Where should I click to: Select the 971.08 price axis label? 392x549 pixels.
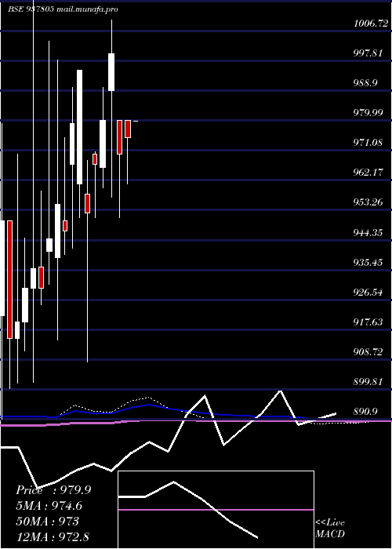click(368, 143)
